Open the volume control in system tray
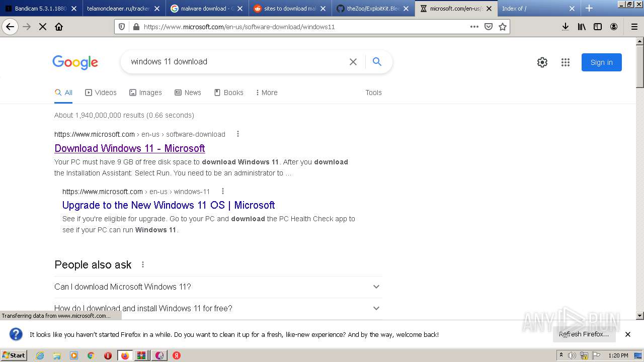Screen dimensions: 644x362 click(572, 355)
